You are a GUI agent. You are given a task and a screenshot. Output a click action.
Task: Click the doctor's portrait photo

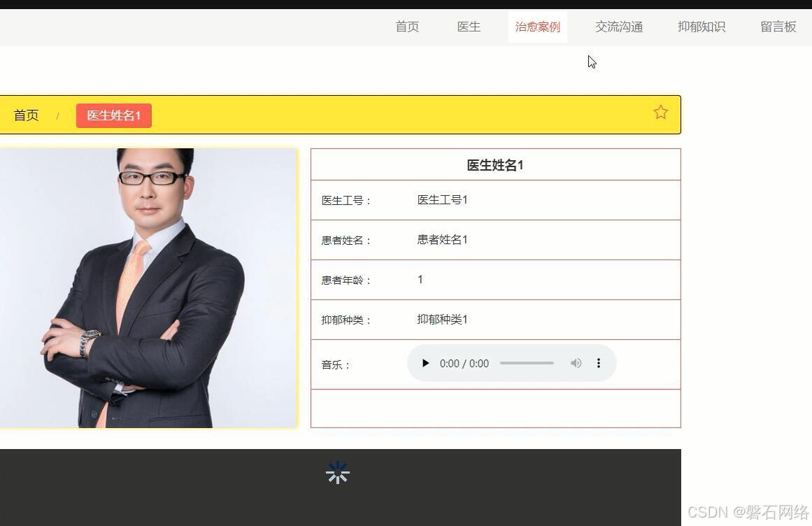(x=149, y=287)
